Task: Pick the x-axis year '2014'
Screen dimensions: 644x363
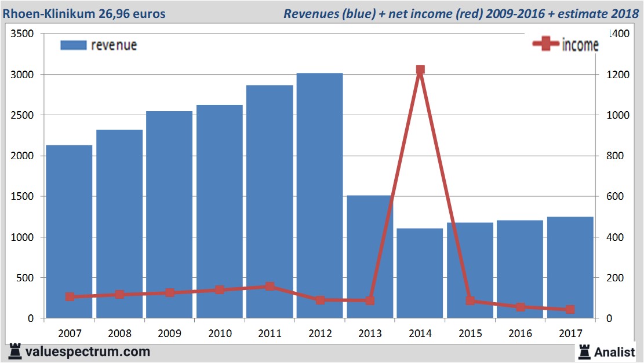Action: coord(420,333)
